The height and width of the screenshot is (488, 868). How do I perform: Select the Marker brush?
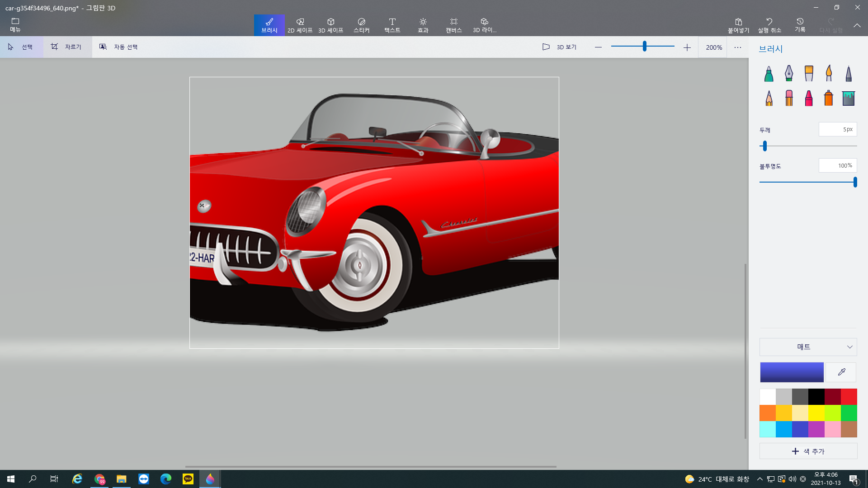pyautogui.click(x=769, y=74)
